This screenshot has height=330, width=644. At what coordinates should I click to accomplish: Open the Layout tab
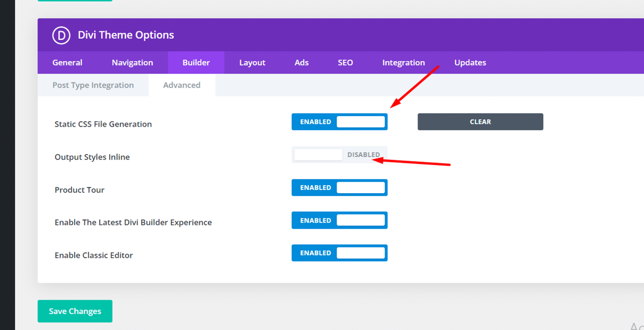(x=252, y=63)
